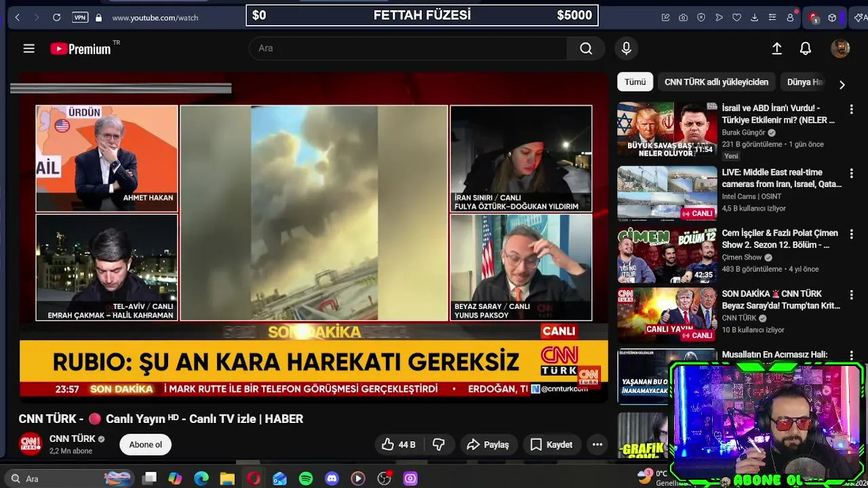Open the YouTube account avatar menu

point(840,49)
